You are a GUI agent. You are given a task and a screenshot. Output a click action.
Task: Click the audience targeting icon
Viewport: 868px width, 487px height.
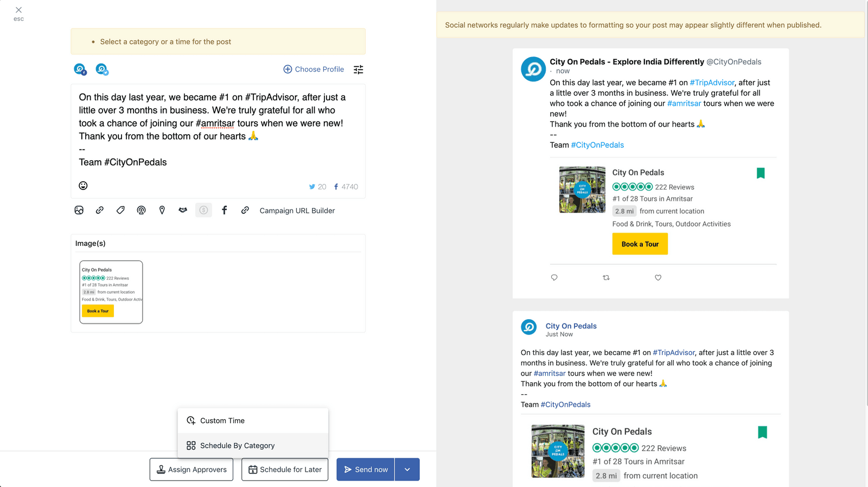[x=141, y=210]
